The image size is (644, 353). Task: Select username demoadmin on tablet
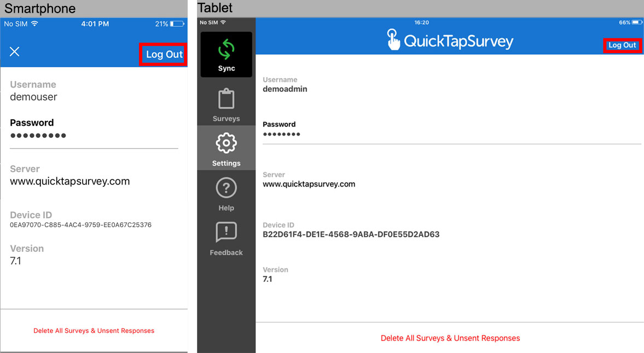point(285,89)
